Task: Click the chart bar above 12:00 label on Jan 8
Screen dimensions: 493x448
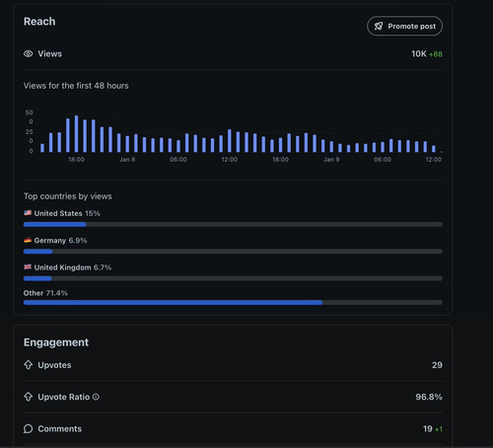Action: (x=230, y=140)
